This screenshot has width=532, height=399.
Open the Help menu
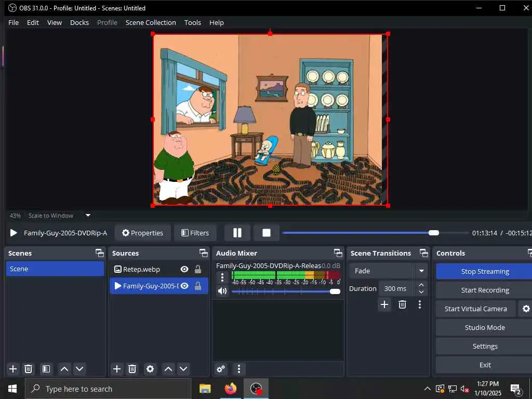(217, 22)
